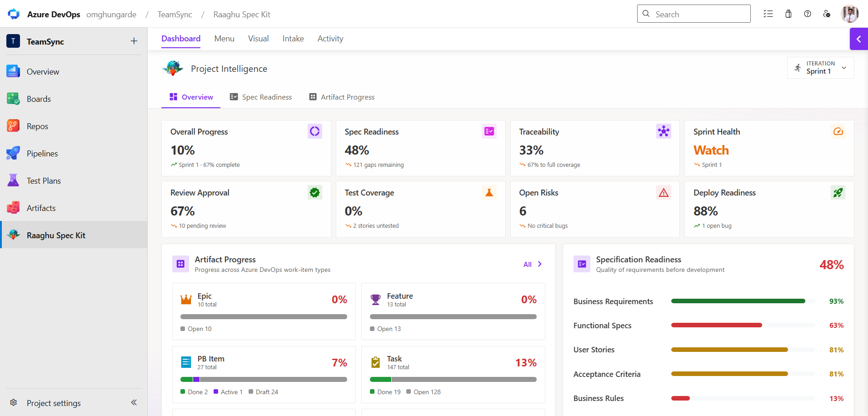
Task: Open the profile avatar picture
Action: pyautogui.click(x=850, y=14)
